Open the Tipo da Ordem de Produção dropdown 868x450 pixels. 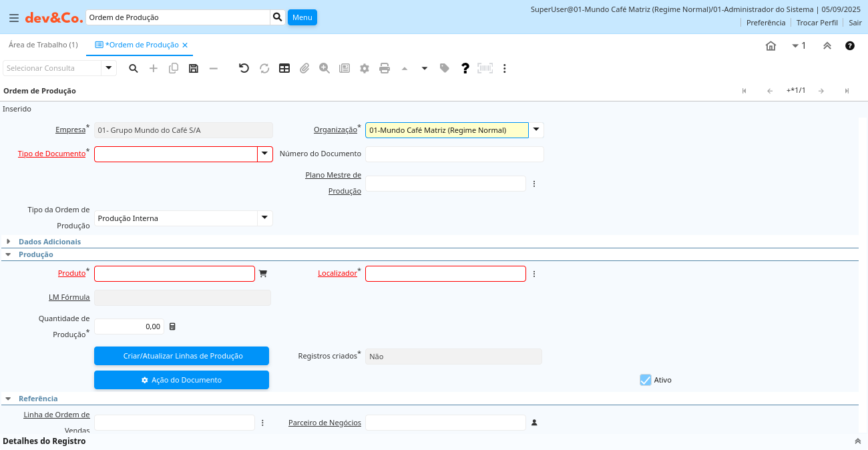point(265,218)
